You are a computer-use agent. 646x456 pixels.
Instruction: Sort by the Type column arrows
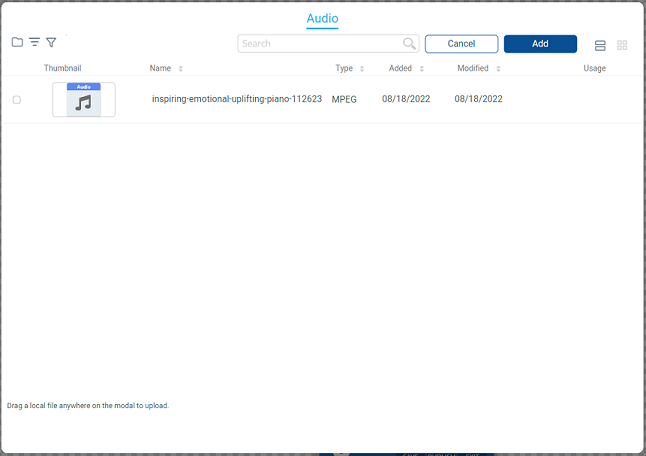tap(362, 69)
